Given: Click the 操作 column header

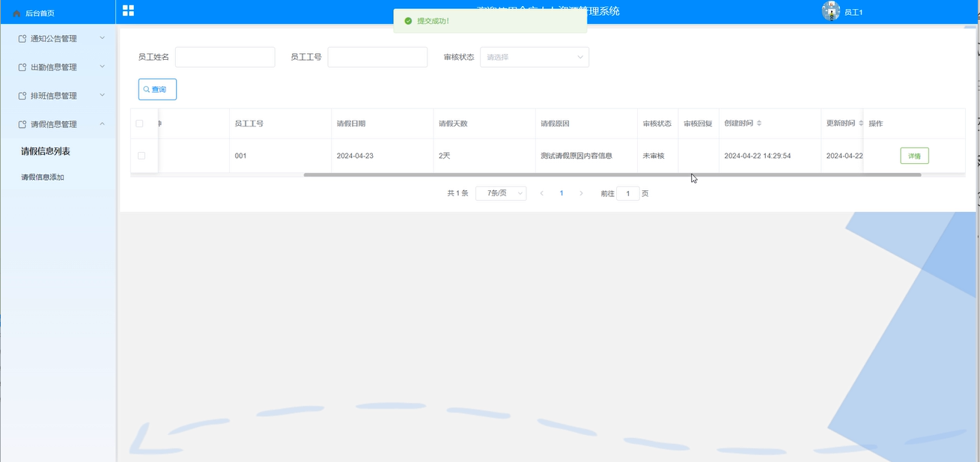Looking at the screenshot, I should 876,124.
